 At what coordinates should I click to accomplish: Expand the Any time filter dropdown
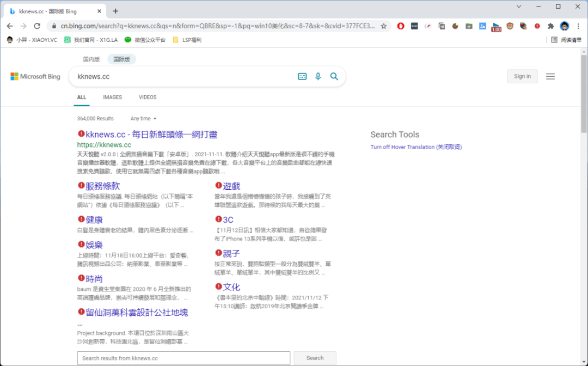(143, 119)
